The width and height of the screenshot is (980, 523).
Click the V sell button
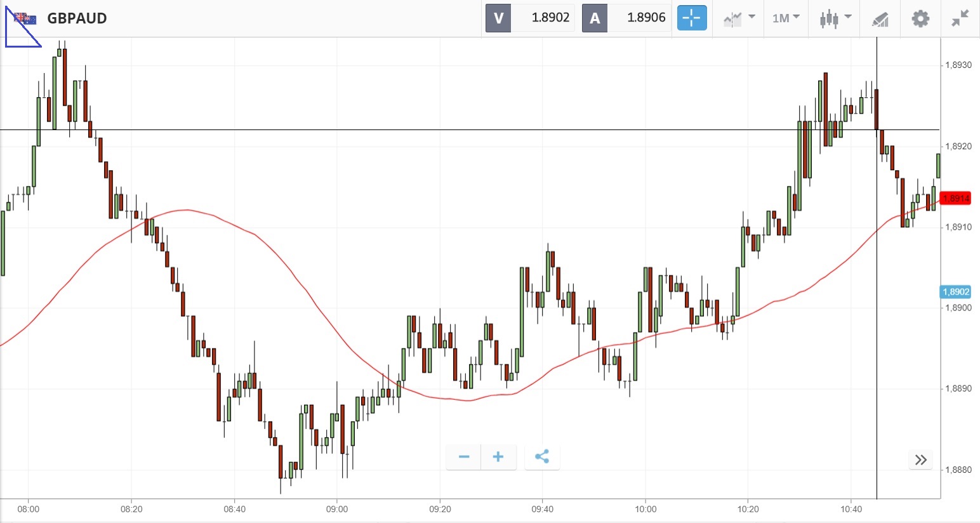(x=498, y=18)
